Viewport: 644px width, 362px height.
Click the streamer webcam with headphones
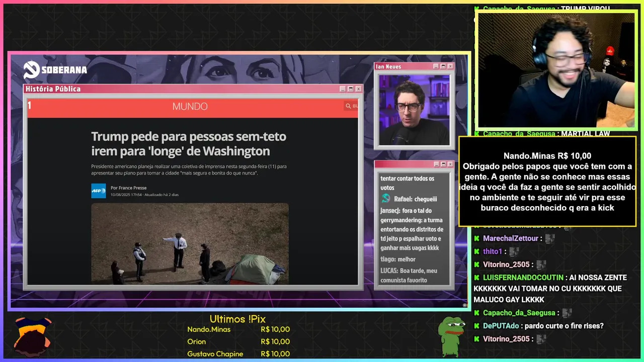(556, 70)
